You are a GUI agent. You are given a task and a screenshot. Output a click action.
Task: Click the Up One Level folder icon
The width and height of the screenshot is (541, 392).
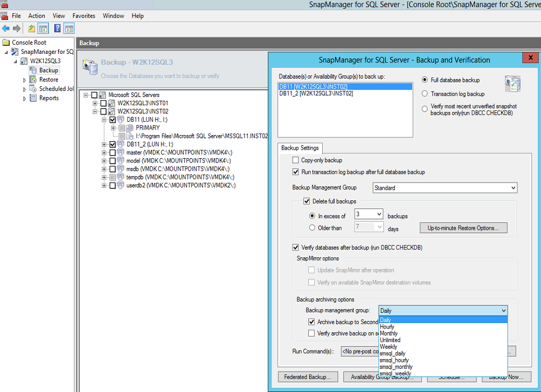pos(32,29)
